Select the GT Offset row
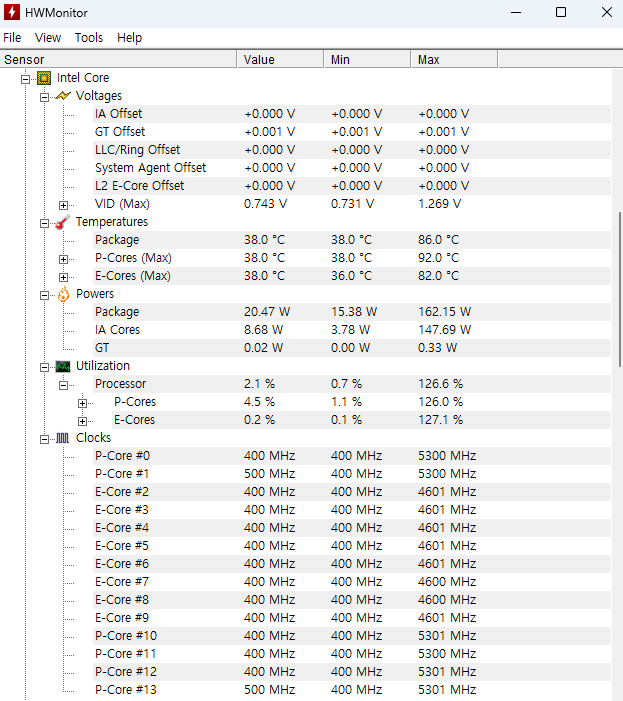 pyautogui.click(x=352, y=132)
